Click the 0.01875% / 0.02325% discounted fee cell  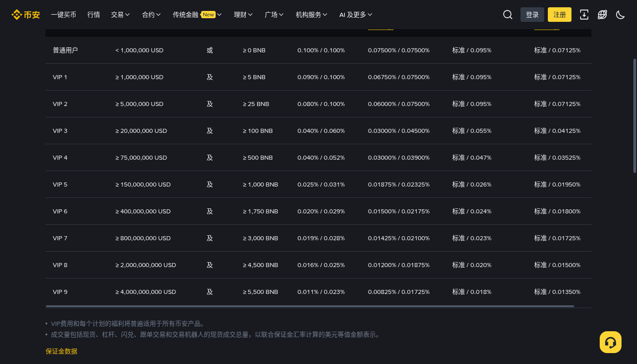tap(399, 184)
